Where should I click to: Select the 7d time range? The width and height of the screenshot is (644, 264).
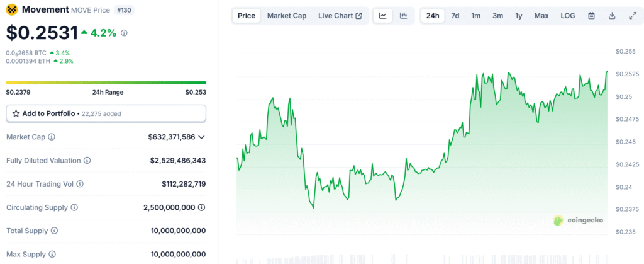tap(455, 16)
